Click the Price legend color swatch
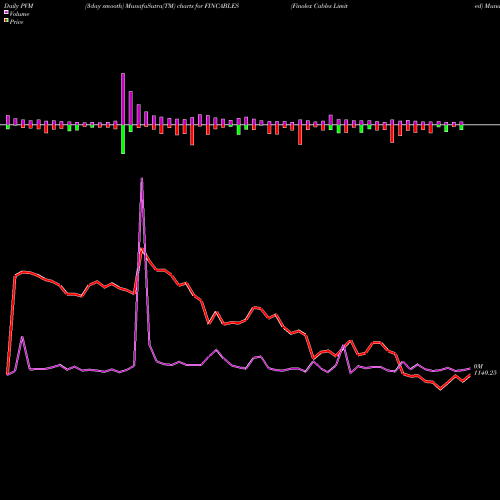Image resolution: width=500 pixels, height=500 pixels. click(x=6, y=21)
